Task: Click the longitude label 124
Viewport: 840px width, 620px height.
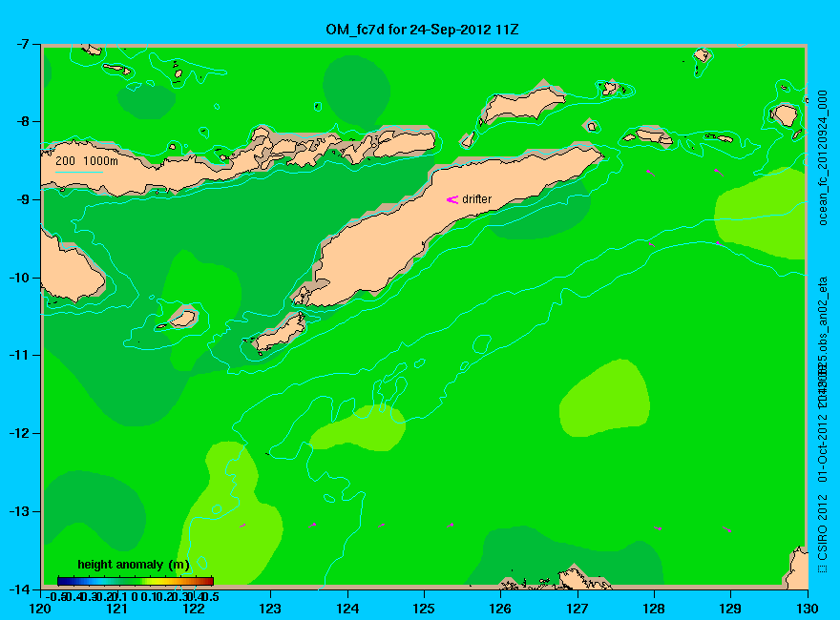Action: click(x=347, y=609)
